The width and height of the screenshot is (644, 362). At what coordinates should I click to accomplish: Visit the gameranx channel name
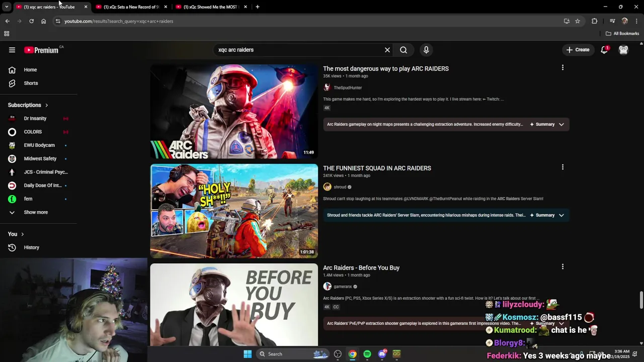tap(343, 287)
